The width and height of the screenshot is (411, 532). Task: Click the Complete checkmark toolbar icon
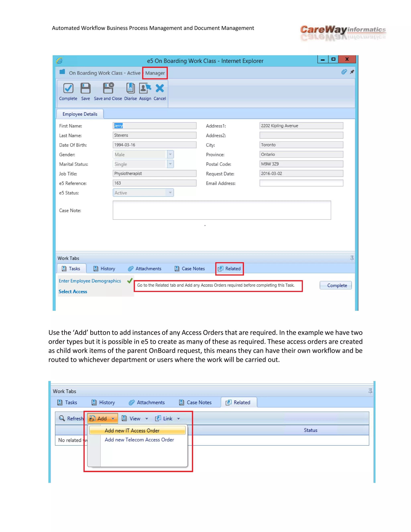tap(68, 88)
